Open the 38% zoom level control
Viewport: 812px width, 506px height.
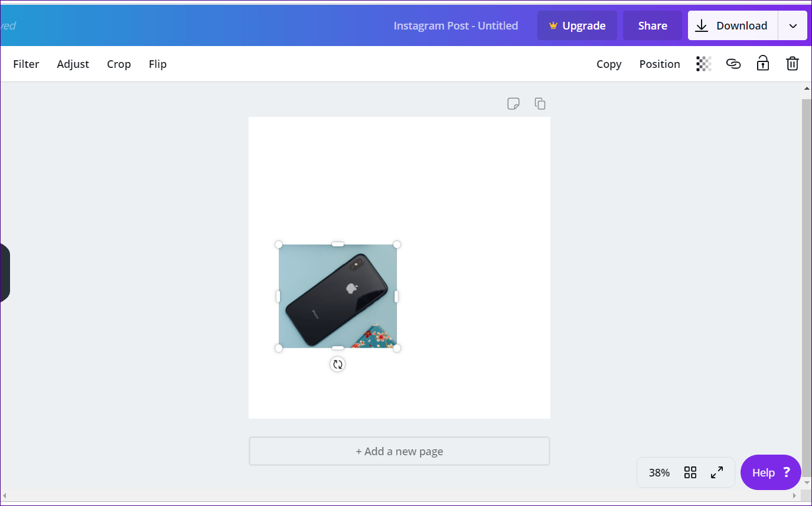point(659,472)
